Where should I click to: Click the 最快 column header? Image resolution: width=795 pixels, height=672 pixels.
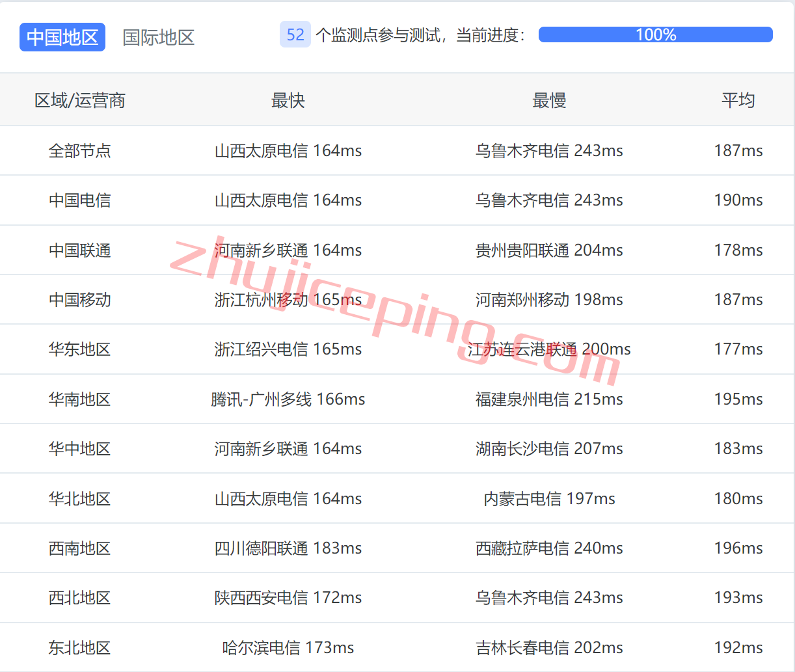[288, 100]
